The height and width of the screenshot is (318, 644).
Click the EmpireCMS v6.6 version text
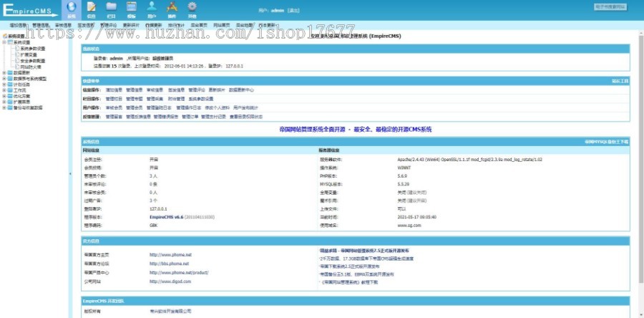(166, 217)
